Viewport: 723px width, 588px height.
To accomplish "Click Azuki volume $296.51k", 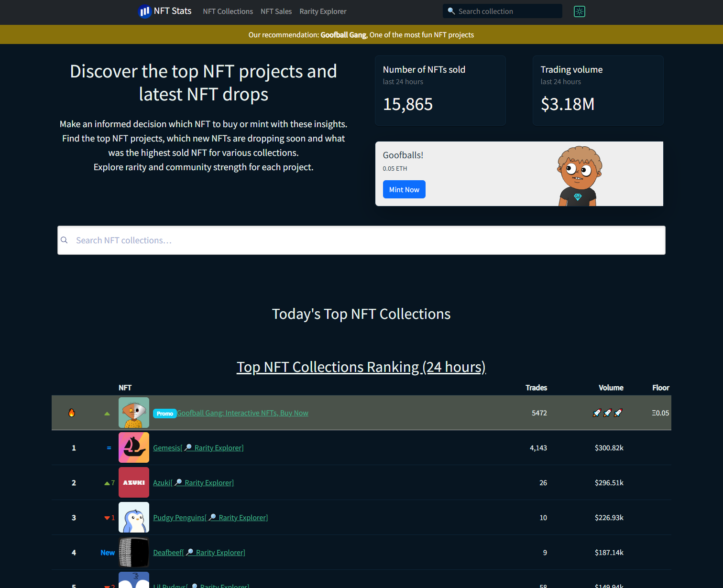I will (609, 483).
